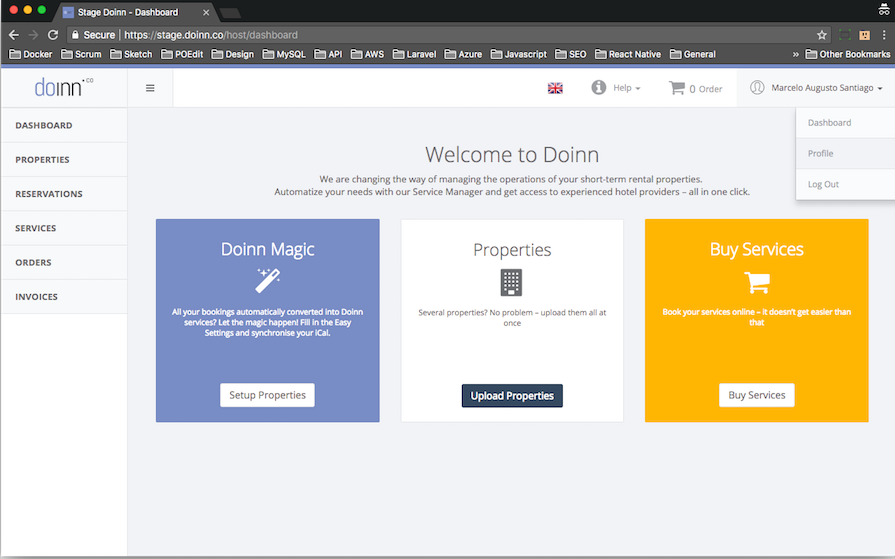Screen dimensions: 895x559
Task: Click the secure padlock icon
Action: click(75, 35)
